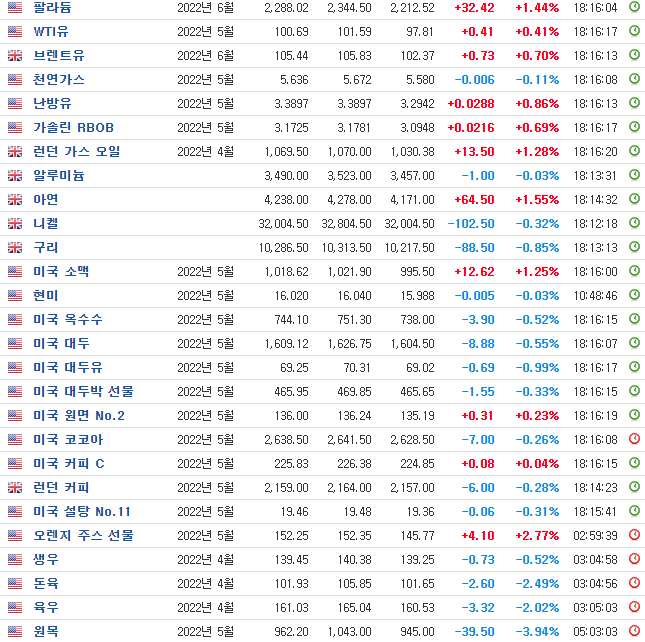
Task: Click red clock icon in 육우 row
Action: pos(635,606)
